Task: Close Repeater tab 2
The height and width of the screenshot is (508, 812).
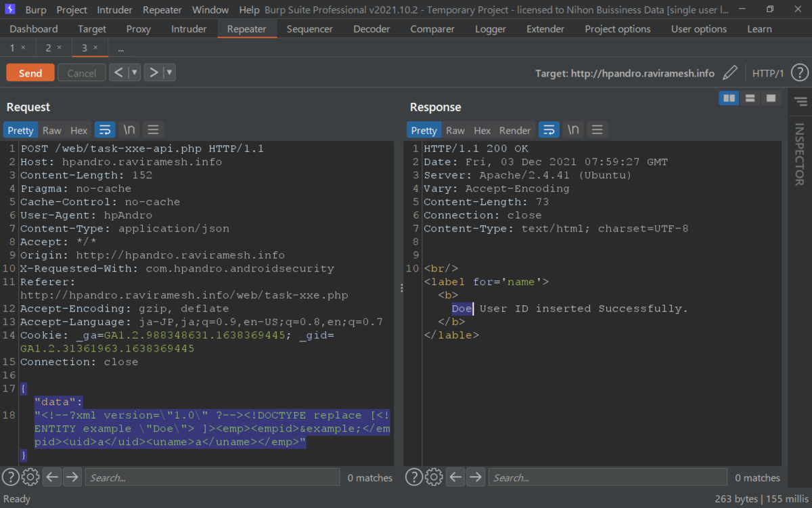Action: pyautogui.click(x=59, y=47)
